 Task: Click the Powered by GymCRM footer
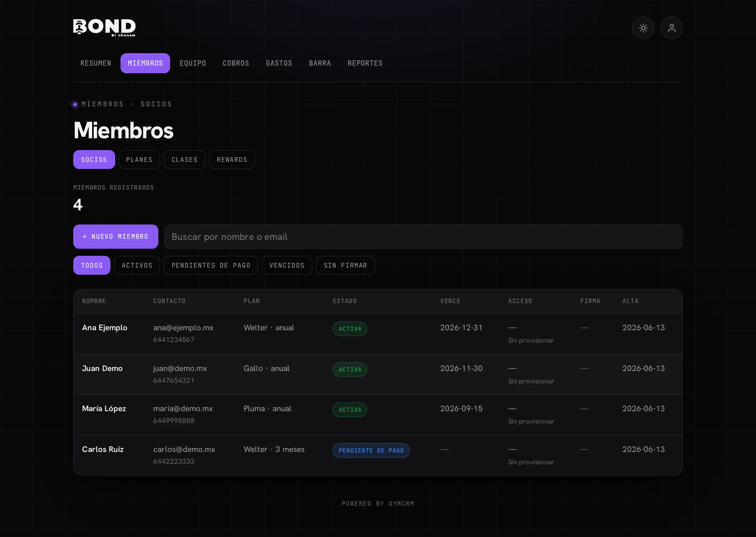378,504
